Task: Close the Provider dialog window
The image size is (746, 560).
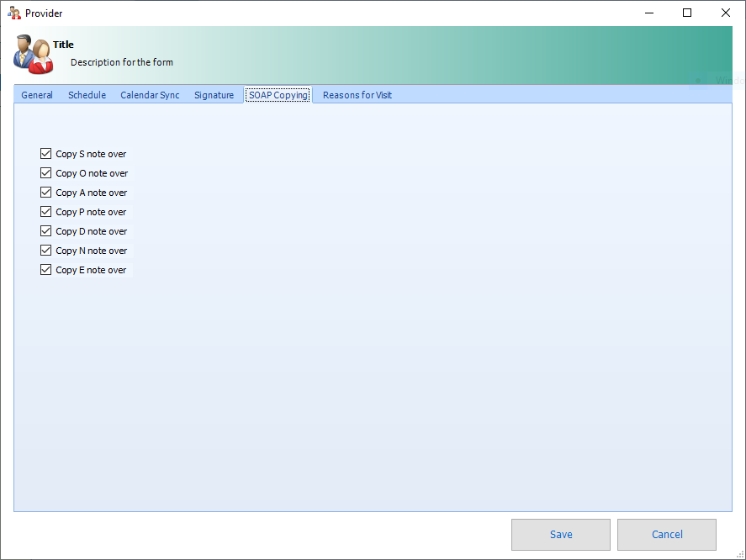Action: 726,13
